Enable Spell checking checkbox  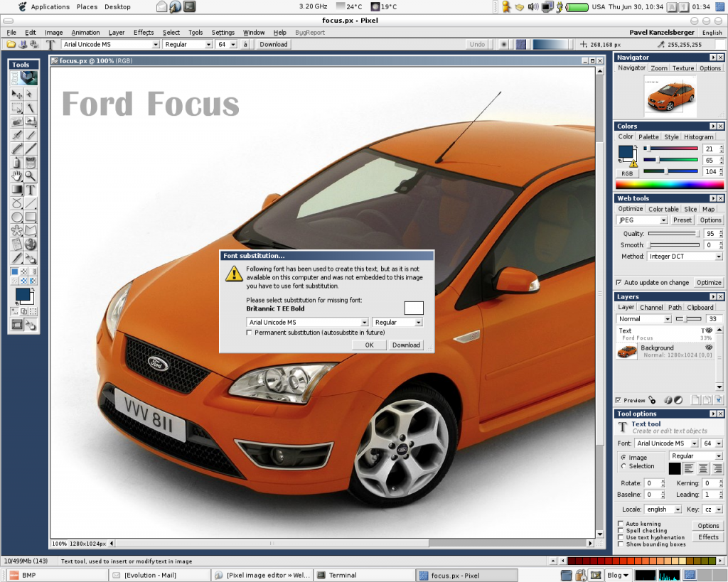621,531
